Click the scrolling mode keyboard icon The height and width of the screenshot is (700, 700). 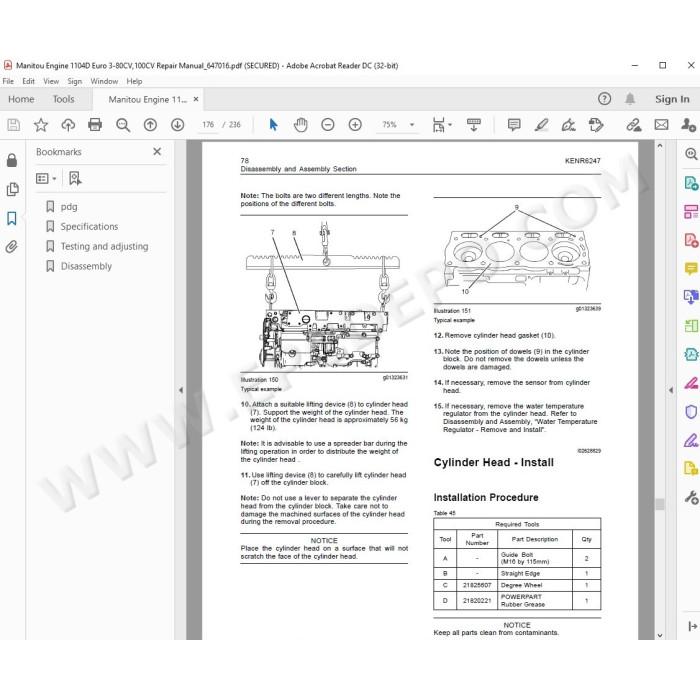pyautogui.click(x=474, y=125)
